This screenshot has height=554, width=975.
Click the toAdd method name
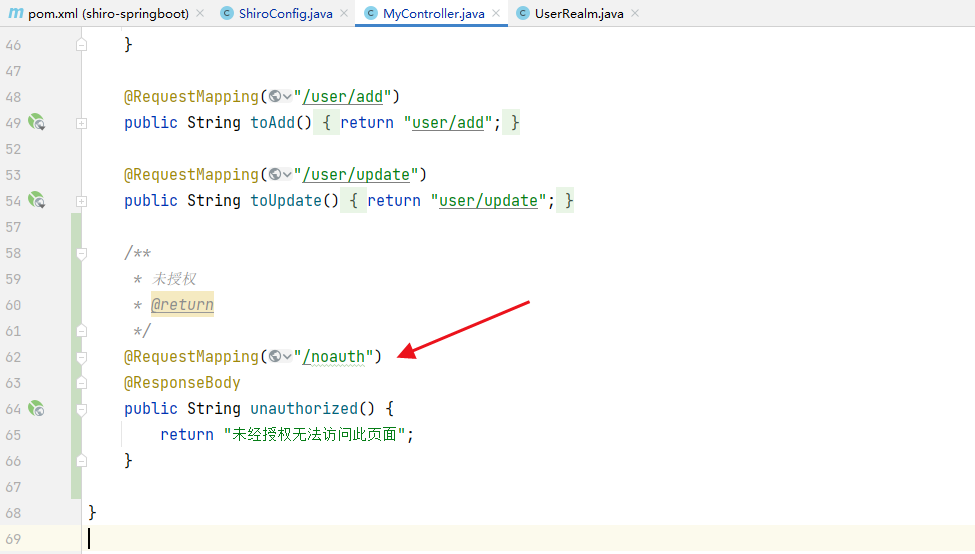[x=272, y=122]
